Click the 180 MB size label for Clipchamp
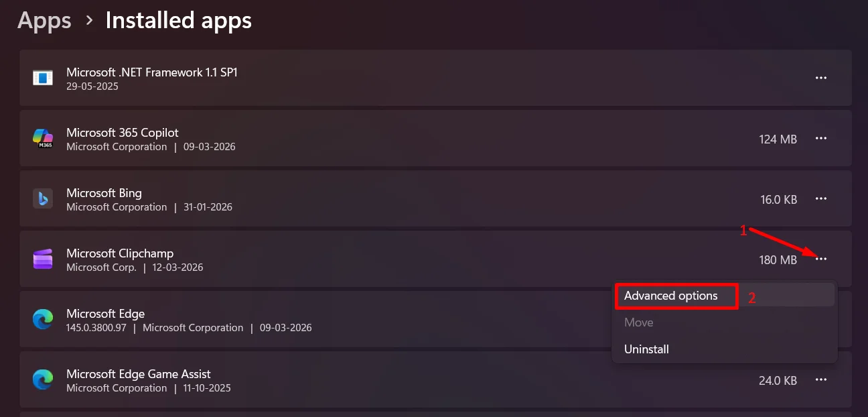Screen dimensions: 868x417 [x=778, y=259]
